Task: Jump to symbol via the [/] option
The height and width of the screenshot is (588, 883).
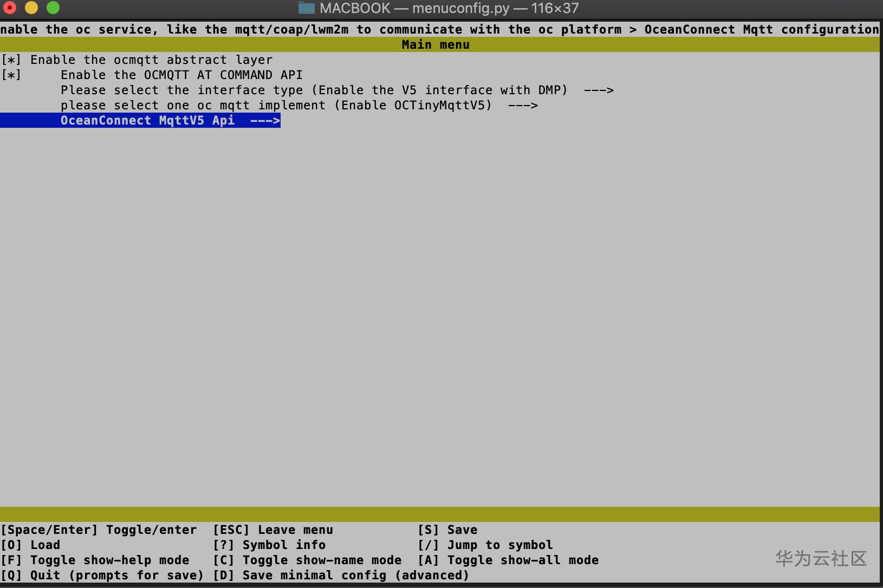Action: coord(486,545)
